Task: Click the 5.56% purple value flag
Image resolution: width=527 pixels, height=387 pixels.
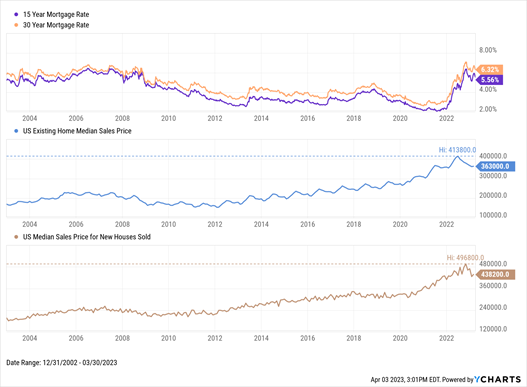Action: pos(490,80)
